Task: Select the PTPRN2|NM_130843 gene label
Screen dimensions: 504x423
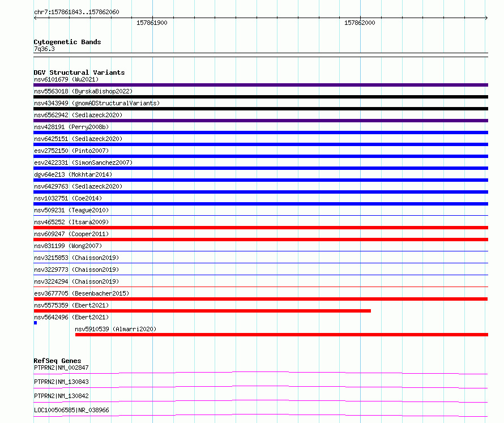Action: [61, 382]
